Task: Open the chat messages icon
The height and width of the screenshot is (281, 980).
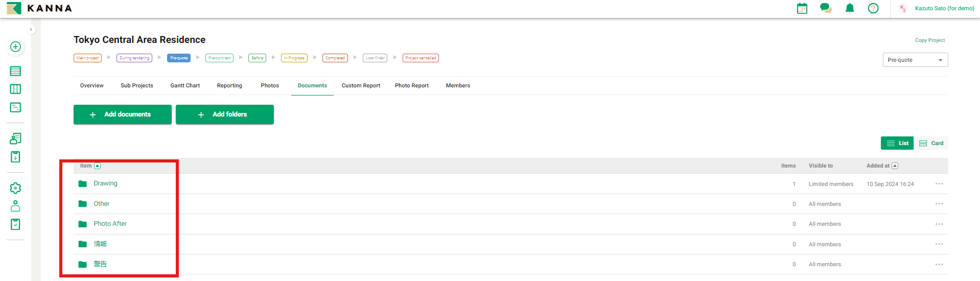Action: click(x=826, y=8)
